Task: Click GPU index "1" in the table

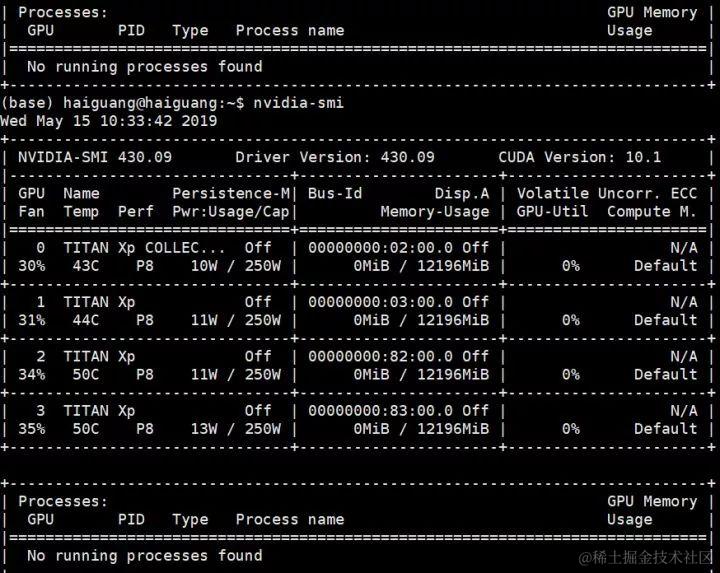Action: (x=41, y=302)
